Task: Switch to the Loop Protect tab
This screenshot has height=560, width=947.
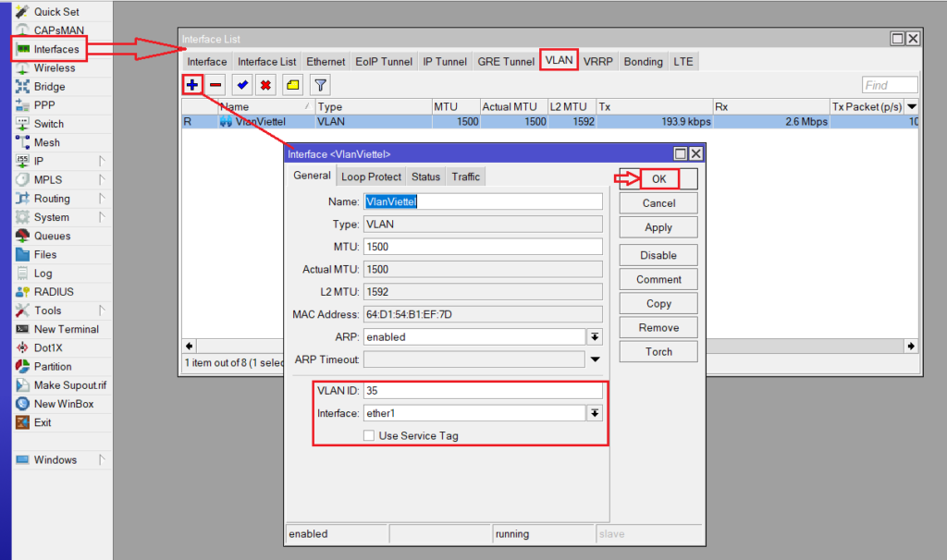Action: pos(371,177)
